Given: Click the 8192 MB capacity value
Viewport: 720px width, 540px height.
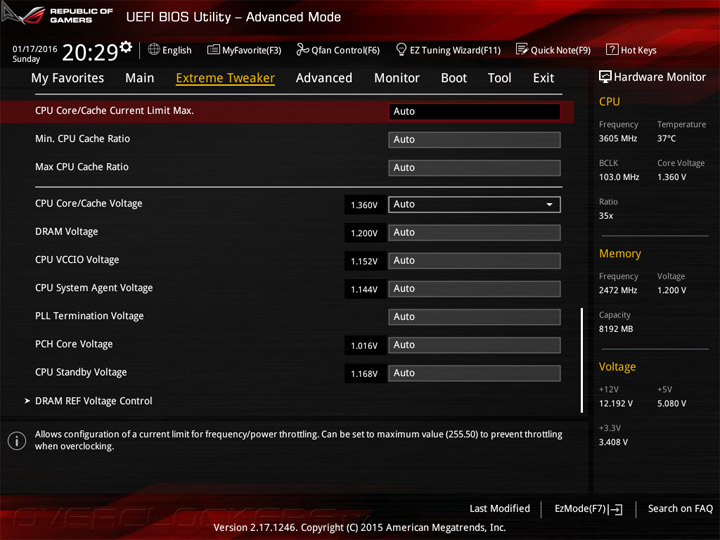Looking at the screenshot, I should [616, 329].
